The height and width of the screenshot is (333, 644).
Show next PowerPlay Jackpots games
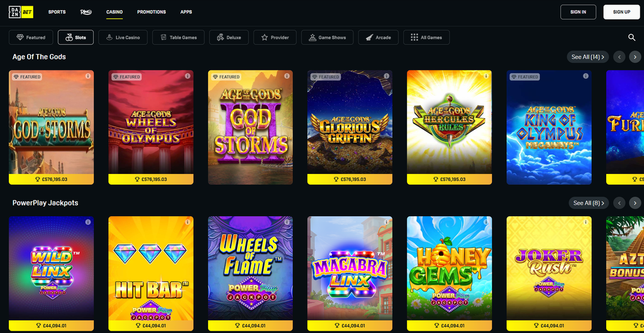coord(635,202)
